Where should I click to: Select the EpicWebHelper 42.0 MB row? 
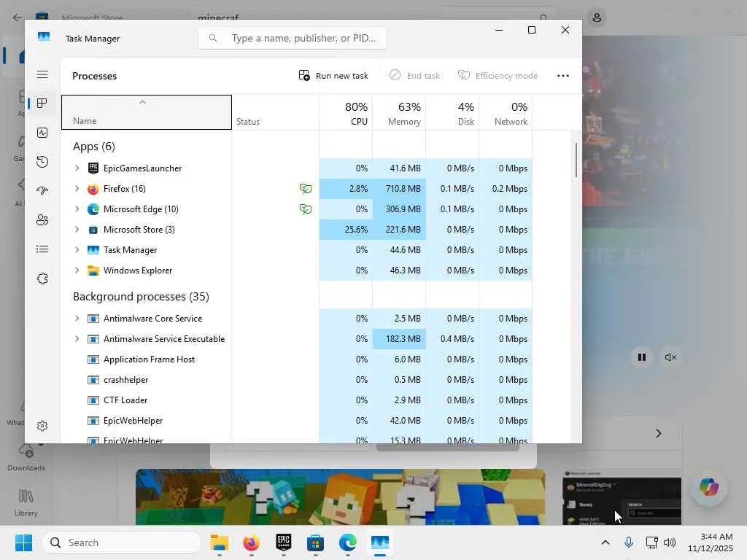(297, 421)
